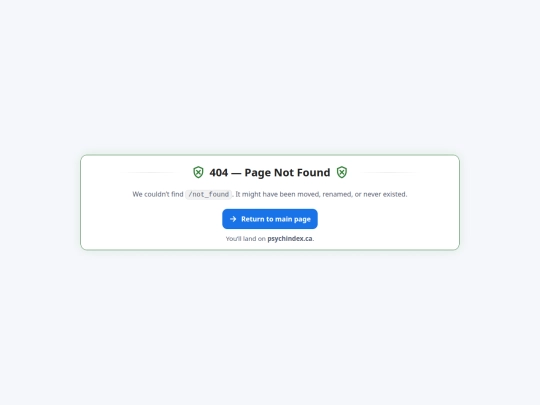Click the 'You'll land on' caption

click(x=246, y=239)
